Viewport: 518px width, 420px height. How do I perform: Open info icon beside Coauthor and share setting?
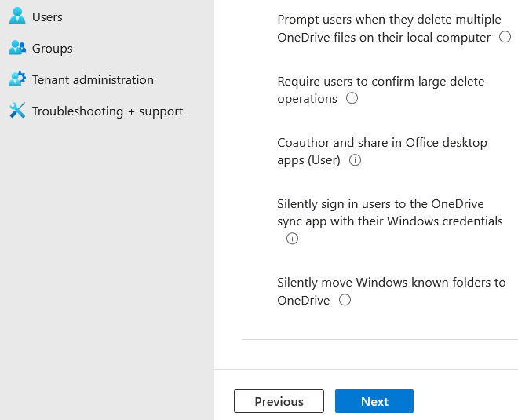pyautogui.click(x=355, y=160)
